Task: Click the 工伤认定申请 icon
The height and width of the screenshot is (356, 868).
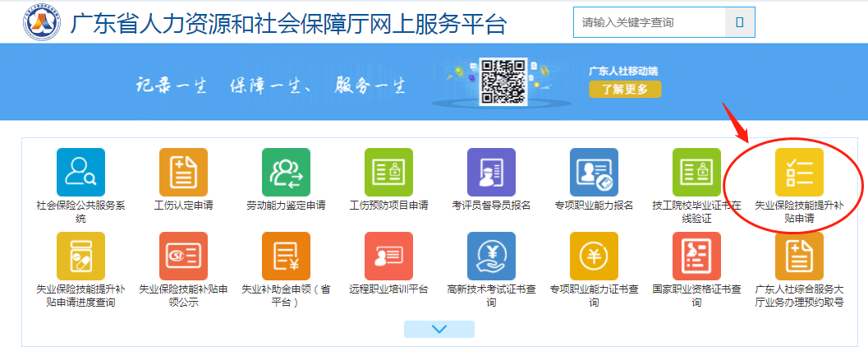Action: click(x=183, y=173)
